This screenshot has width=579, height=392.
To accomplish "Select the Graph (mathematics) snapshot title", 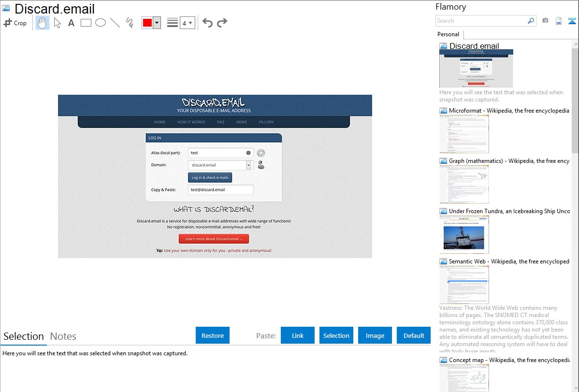I will pos(509,161).
